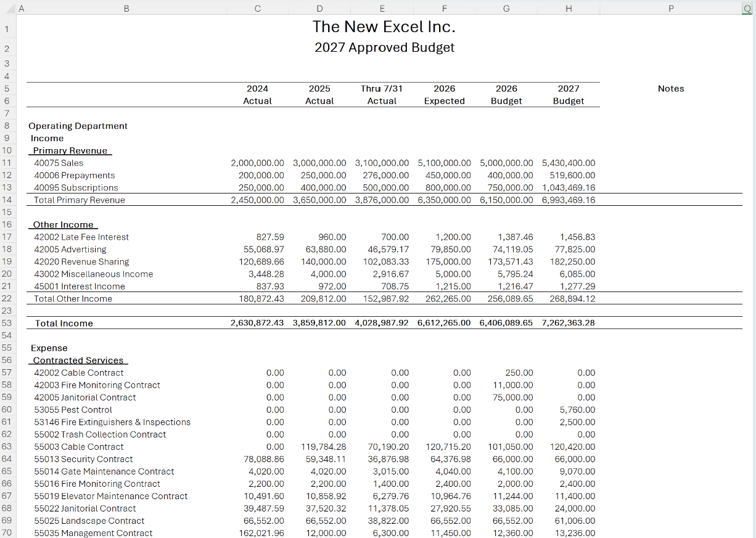This screenshot has height=538, width=756.
Task: Click Management Contract 2024 value 162,021.96
Action: [261, 532]
